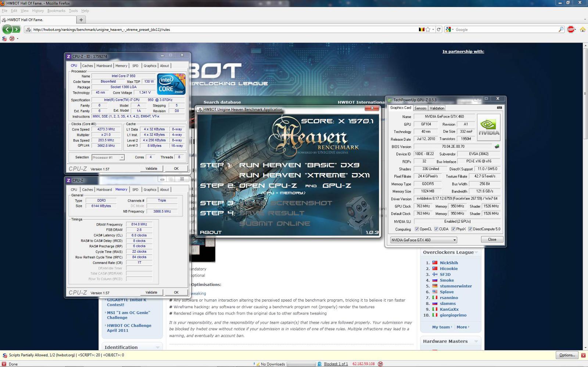Open the bookmarks toolbar dropdown arrow
588x367 pixels.
[x=17, y=38]
